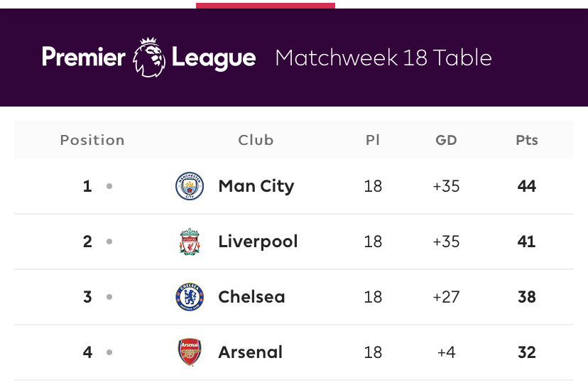Click the GD column header
The image size is (588, 385).
[x=446, y=140]
